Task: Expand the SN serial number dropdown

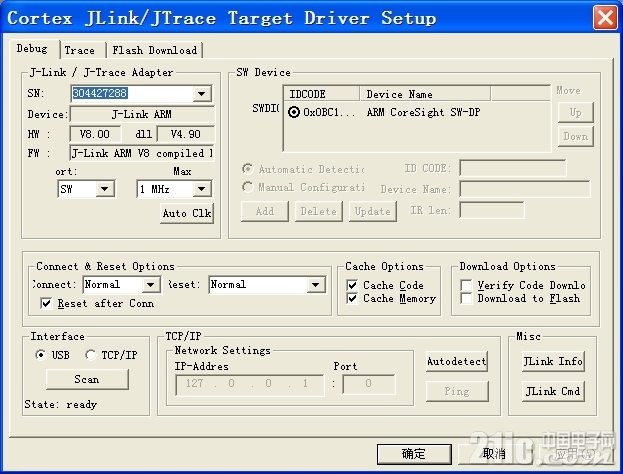Action: pos(202,93)
